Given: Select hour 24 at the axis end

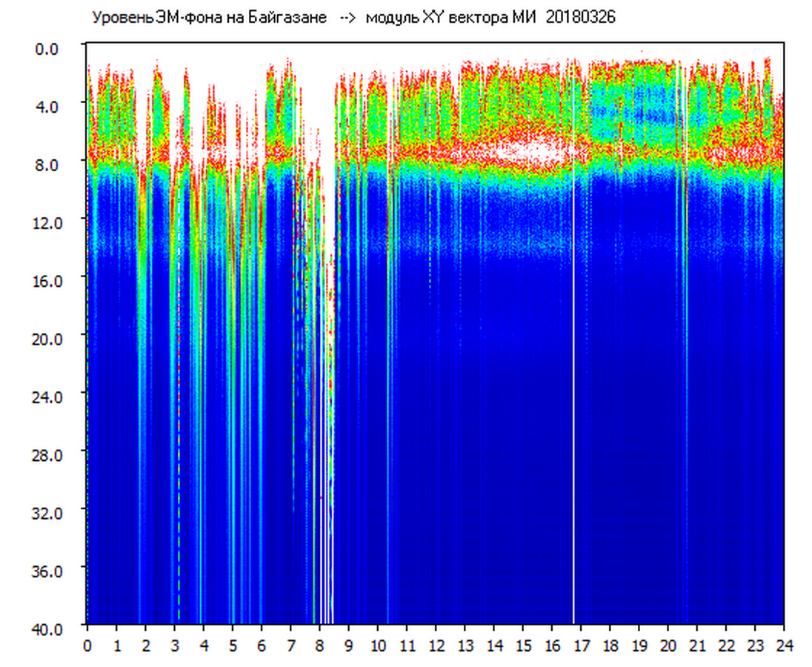Looking at the screenshot, I should [784, 646].
